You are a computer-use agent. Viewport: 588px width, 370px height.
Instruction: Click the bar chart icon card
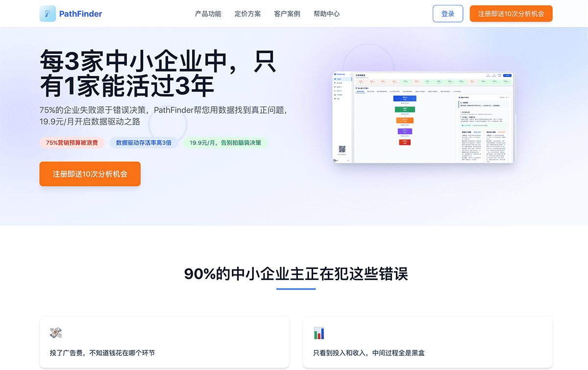click(428, 343)
